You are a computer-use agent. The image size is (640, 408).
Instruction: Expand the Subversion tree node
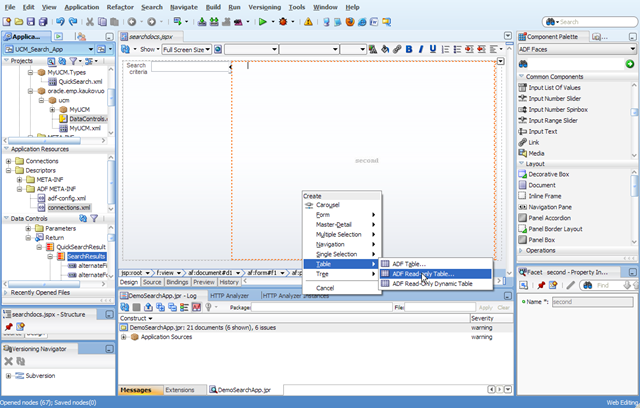click(9, 376)
